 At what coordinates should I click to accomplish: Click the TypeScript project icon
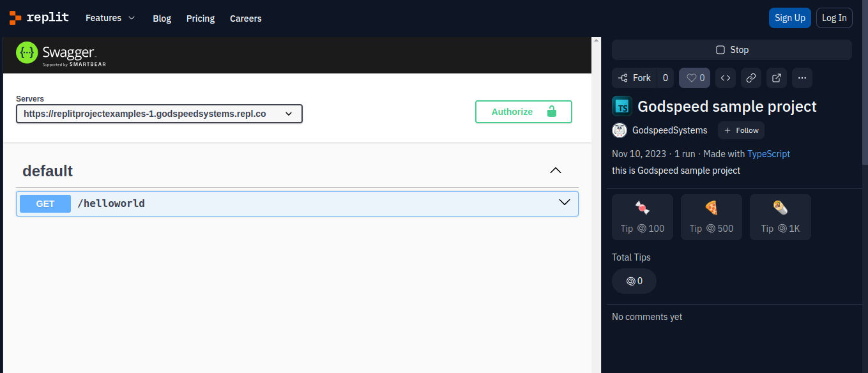[622, 106]
